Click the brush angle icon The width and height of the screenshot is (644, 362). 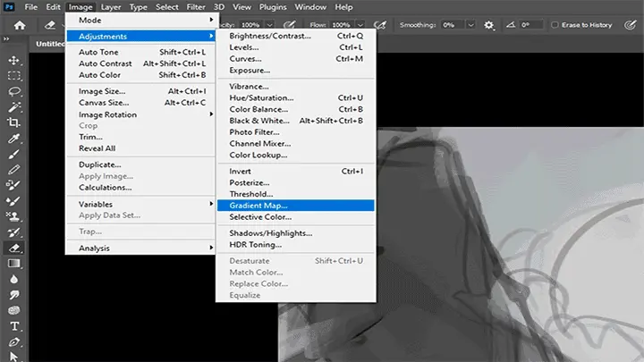coord(511,25)
